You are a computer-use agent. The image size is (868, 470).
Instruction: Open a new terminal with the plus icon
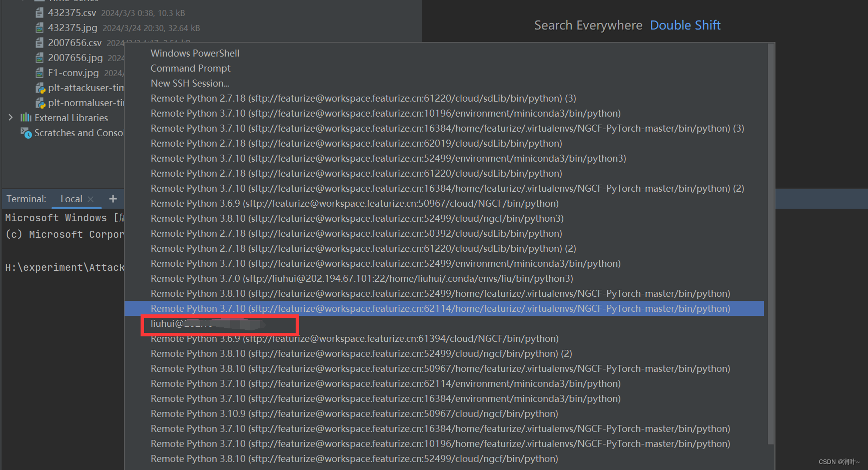tap(113, 198)
